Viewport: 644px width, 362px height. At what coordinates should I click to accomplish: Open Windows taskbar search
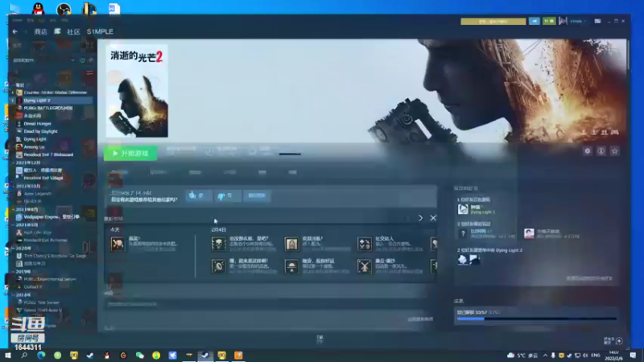coord(24,356)
